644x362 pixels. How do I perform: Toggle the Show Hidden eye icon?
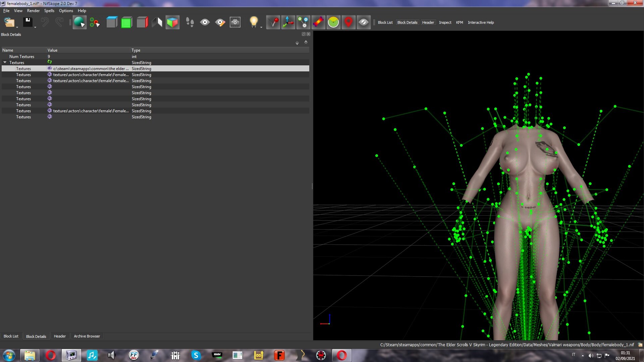coord(364,22)
